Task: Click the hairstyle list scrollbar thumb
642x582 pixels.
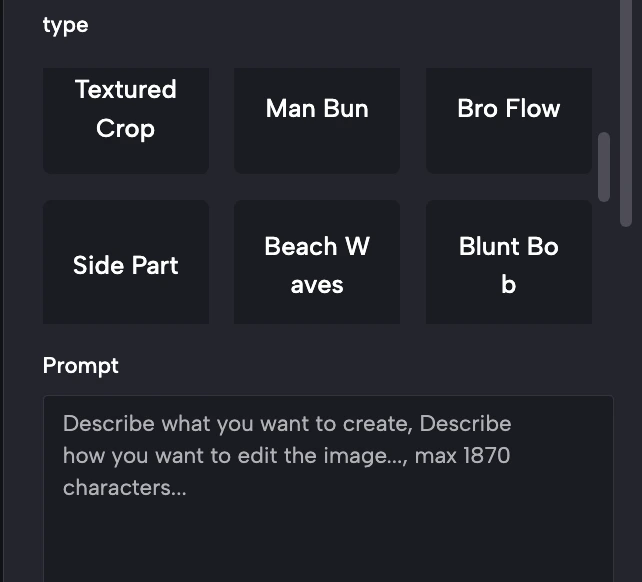Action: (x=603, y=167)
